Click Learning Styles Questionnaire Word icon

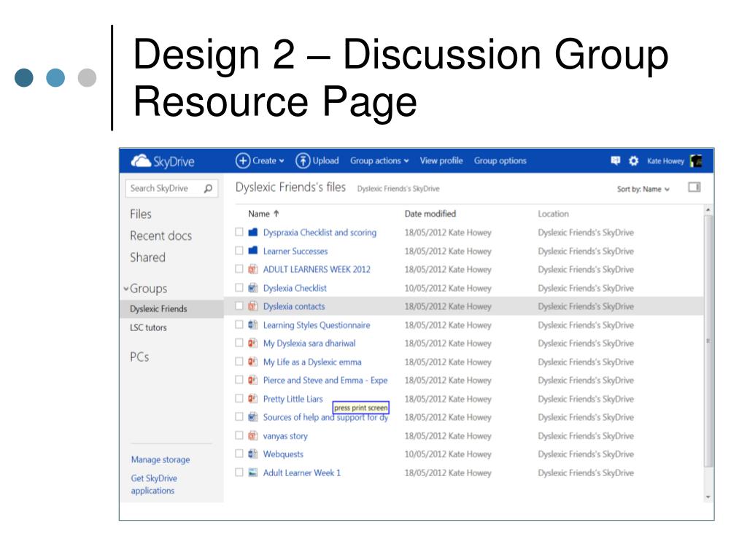coord(253,324)
